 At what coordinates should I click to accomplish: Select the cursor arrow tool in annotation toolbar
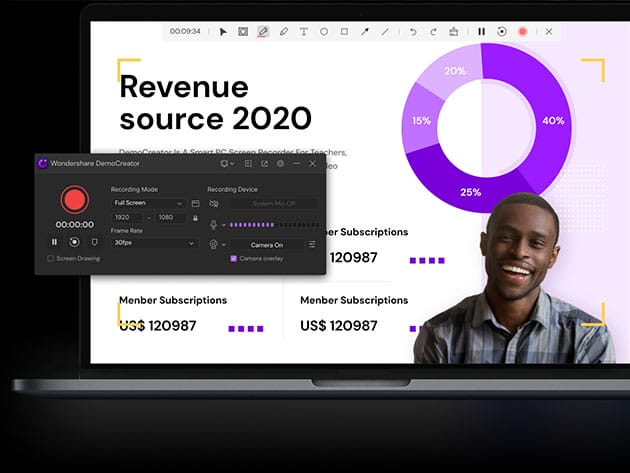coord(223,32)
